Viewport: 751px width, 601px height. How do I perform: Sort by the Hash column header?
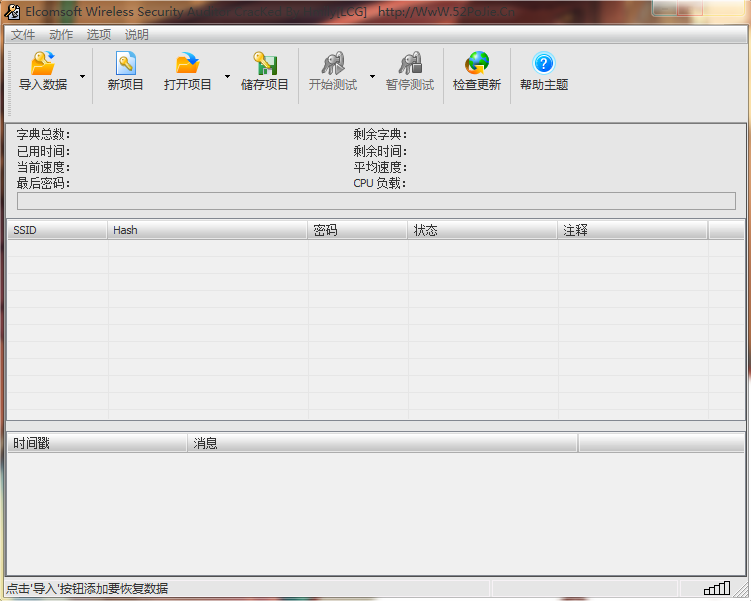click(x=207, y=230)
